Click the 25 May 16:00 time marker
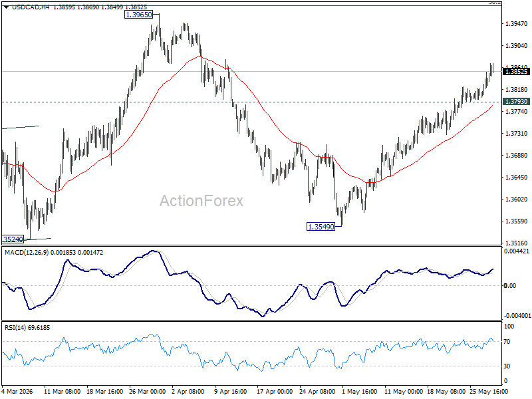Image resolution: width=532 pixels, height=399 pixels. tap(488, 391)
